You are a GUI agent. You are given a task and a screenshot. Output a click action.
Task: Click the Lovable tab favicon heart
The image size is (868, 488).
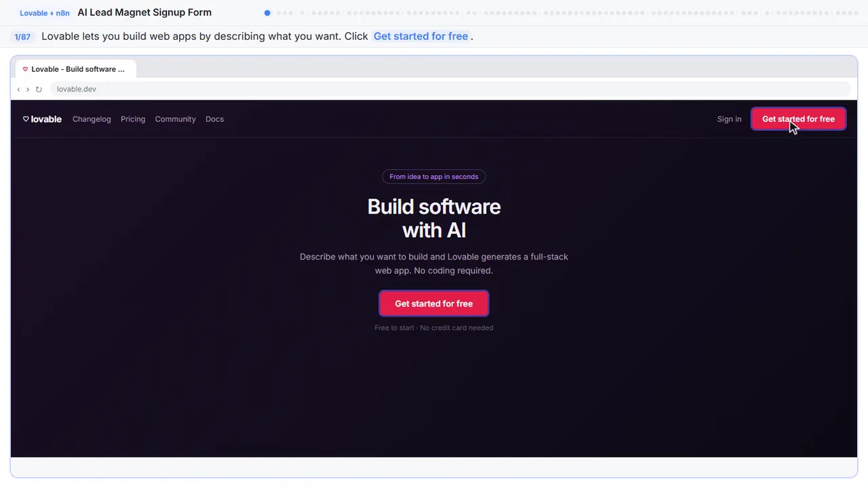[25, 69]
